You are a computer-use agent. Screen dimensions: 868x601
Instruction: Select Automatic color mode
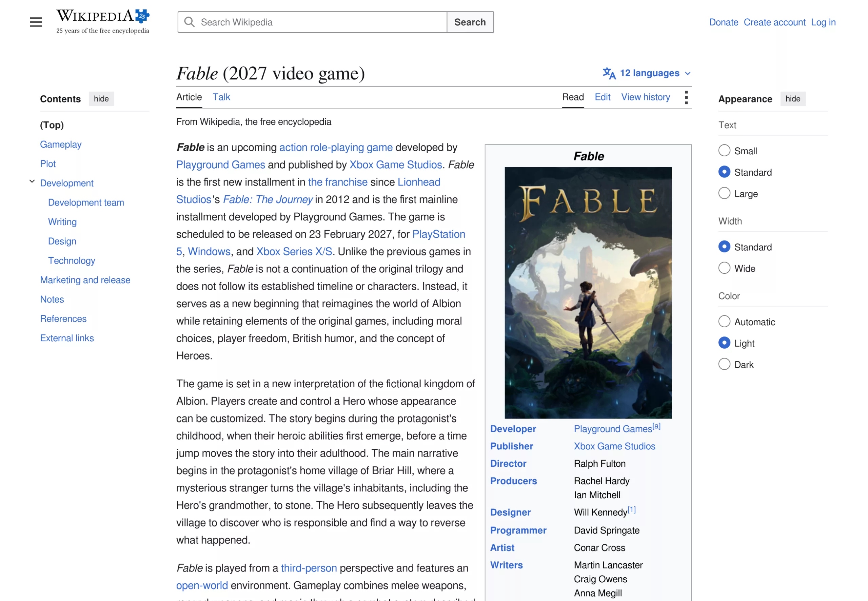[x=724, y=322]
